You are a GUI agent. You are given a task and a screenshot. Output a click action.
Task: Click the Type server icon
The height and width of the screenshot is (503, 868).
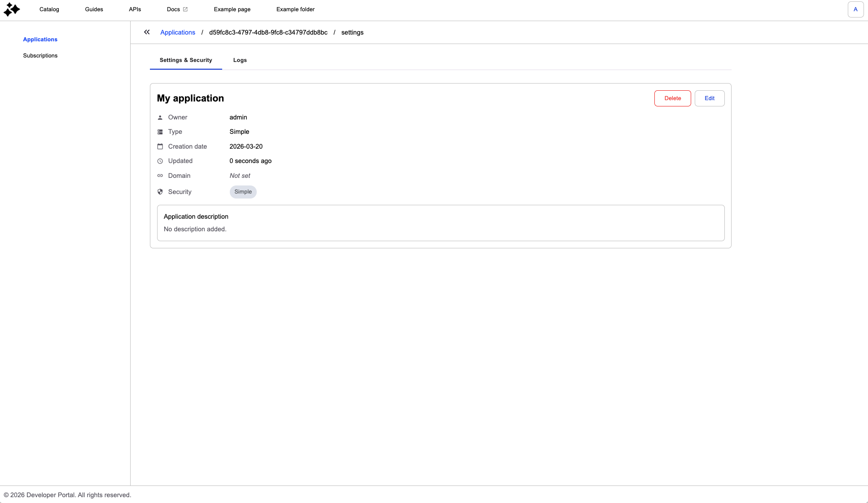click(160, 132)
